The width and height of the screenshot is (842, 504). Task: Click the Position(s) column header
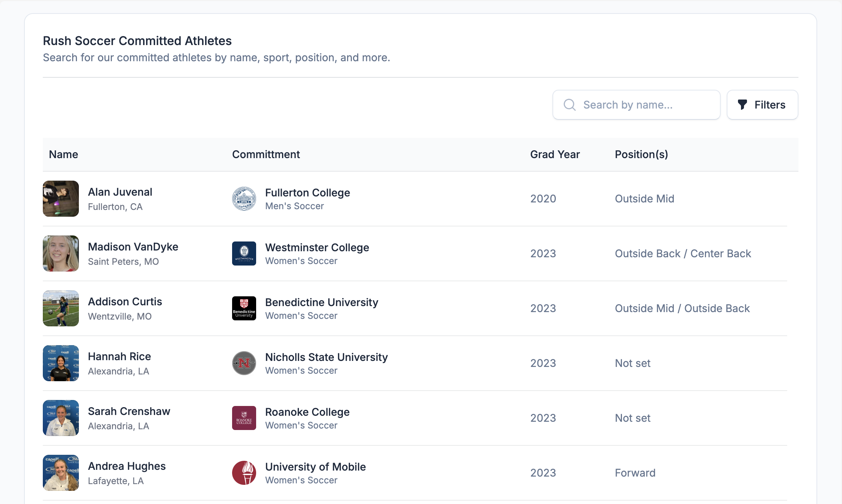click(641, 154)
